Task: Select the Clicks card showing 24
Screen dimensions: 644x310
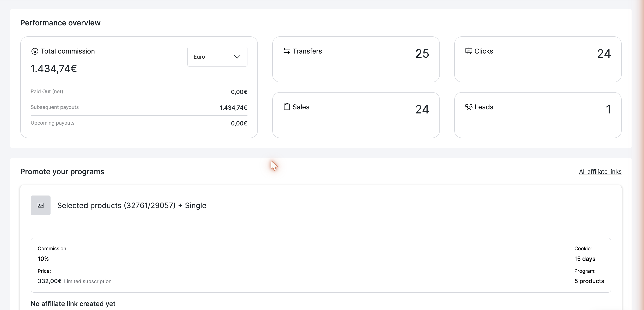Action: (538, 59)
